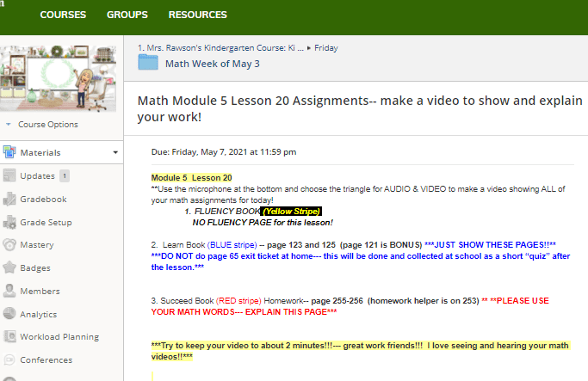
Task: Click the Workload Planning icon
Action: [9, 336]
